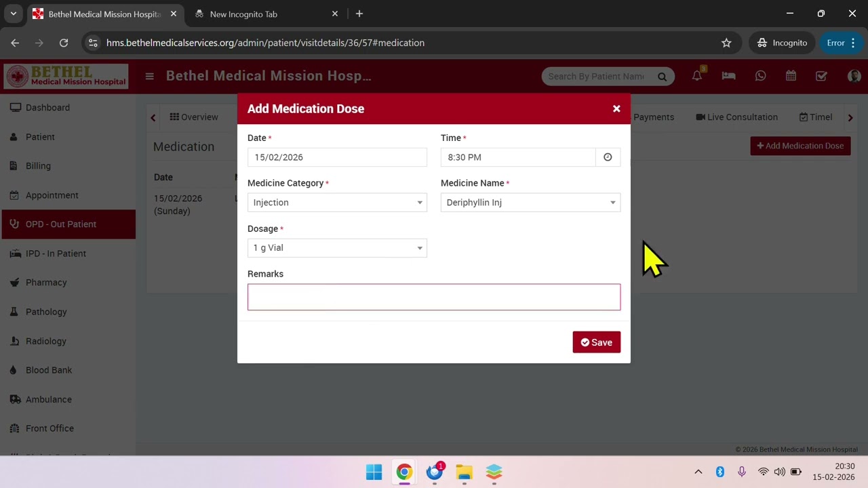Open Billing in the sidebar
This screenshot has height=488, width=868.
[68, 166]
